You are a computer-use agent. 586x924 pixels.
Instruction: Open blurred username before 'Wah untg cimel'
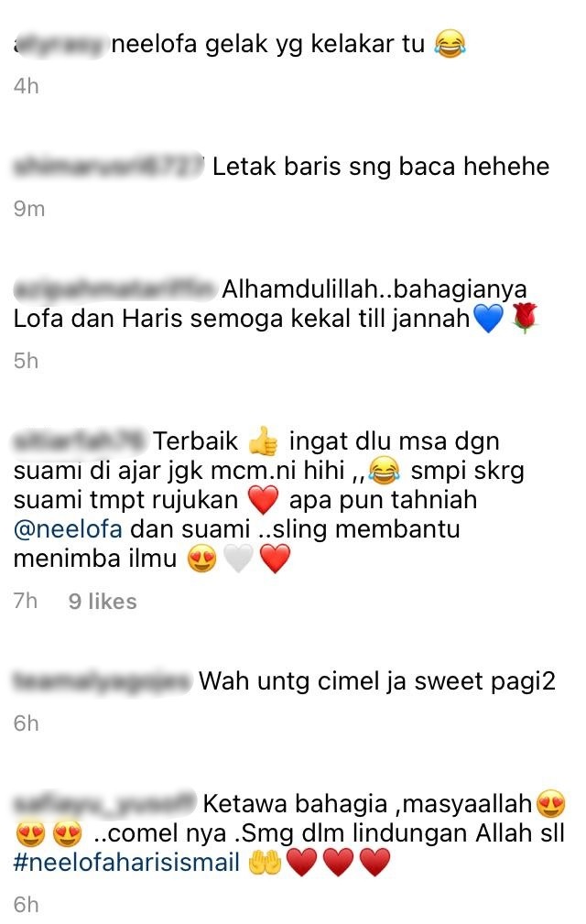102,680
